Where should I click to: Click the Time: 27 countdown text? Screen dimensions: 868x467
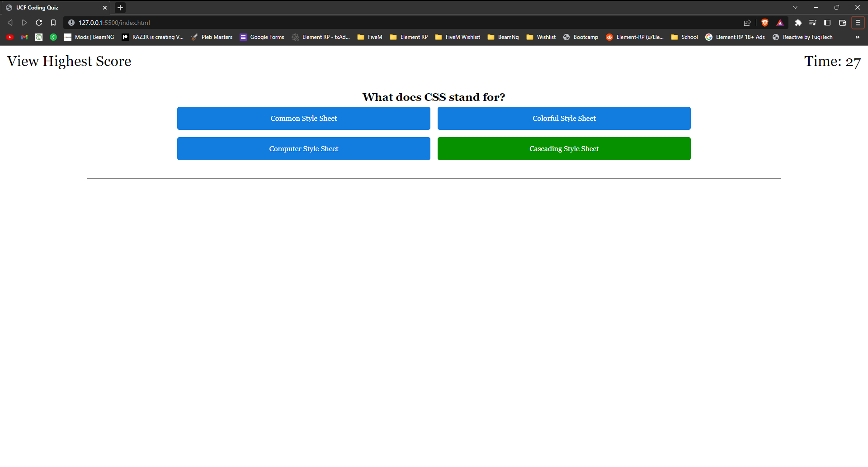tap(832, 61)
